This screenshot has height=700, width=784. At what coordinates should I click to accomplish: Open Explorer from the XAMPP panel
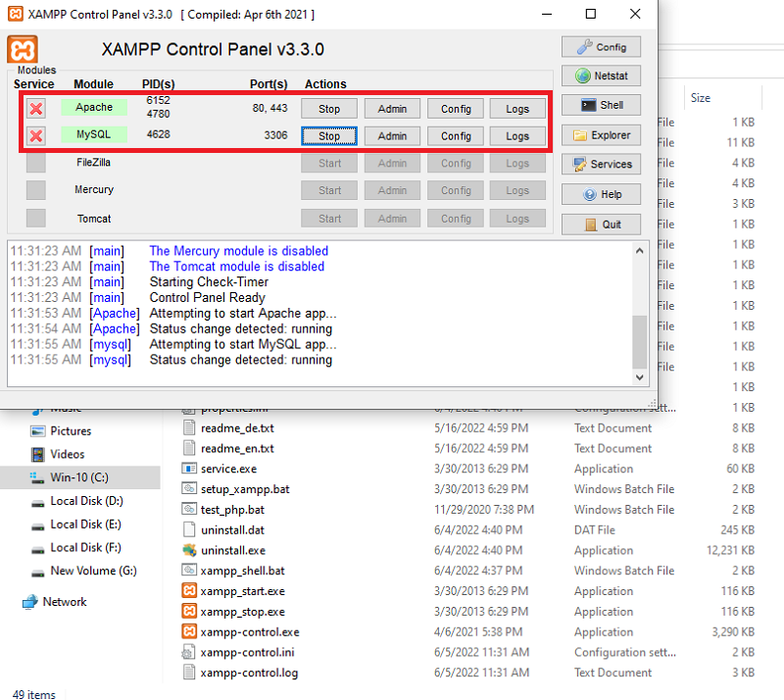click(x=601, y=135)
